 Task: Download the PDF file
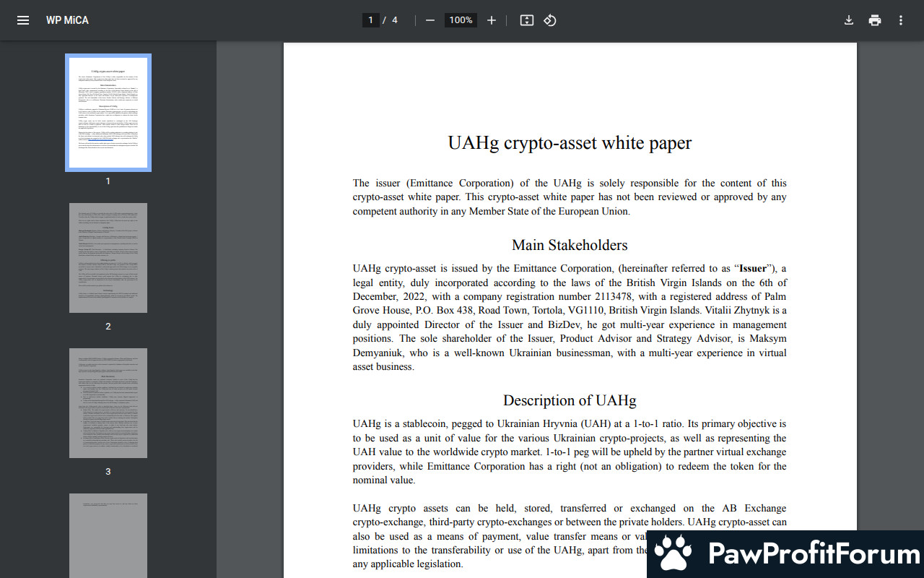click(x=849, y=20)
